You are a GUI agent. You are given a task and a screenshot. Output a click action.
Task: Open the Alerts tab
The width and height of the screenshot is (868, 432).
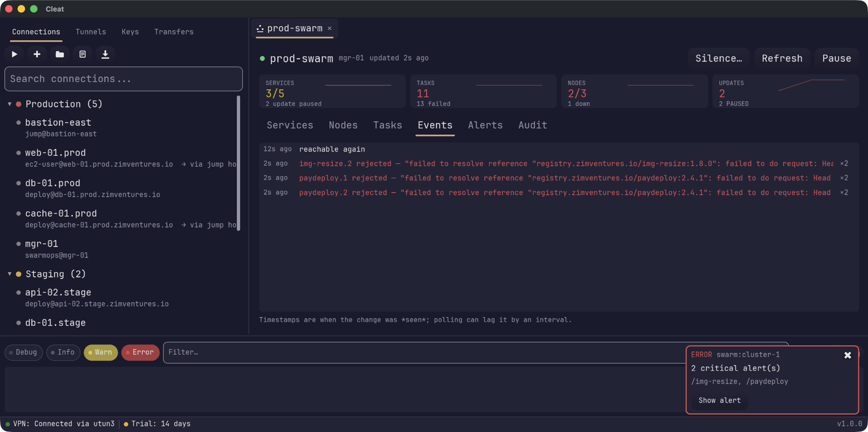485,125
